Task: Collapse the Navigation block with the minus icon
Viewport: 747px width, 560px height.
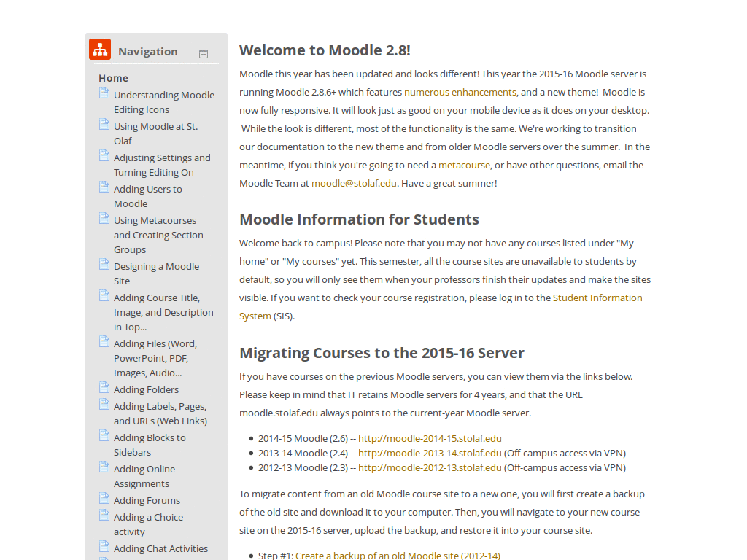Action: point(204,54)
